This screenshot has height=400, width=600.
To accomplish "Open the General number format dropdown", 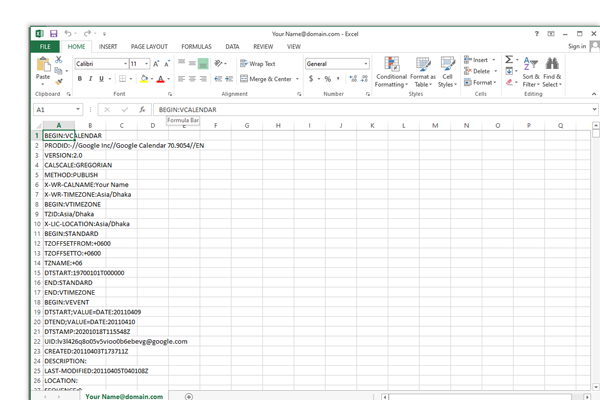I will click(366, 64).
